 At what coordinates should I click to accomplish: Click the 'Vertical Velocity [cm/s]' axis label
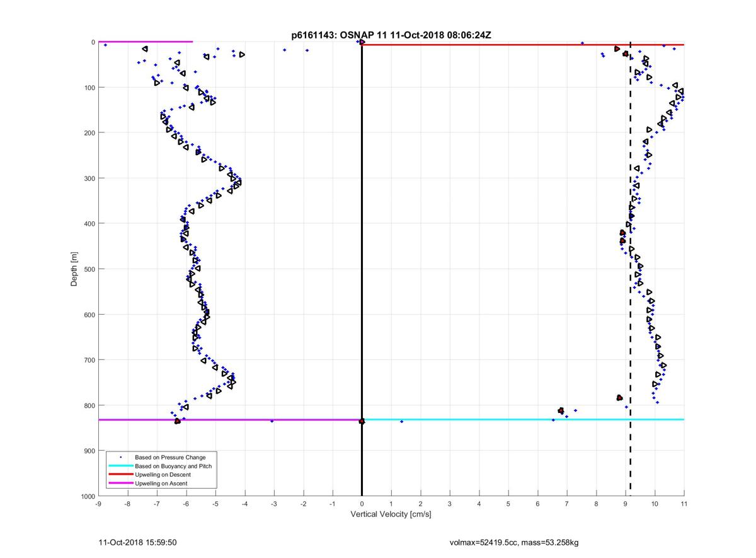click(x=391, y=514)
